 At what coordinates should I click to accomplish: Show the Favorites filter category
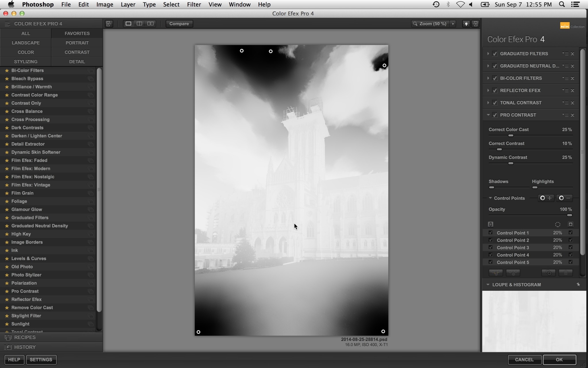[77, 33]
